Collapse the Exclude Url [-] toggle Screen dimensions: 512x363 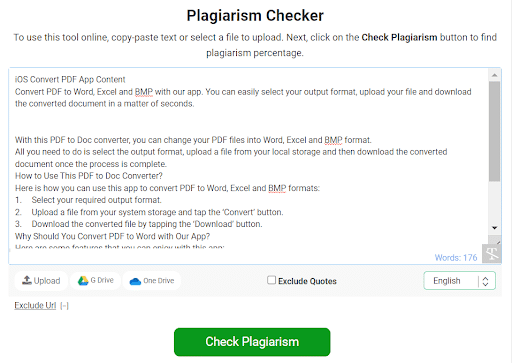click(x=65, y=306)
